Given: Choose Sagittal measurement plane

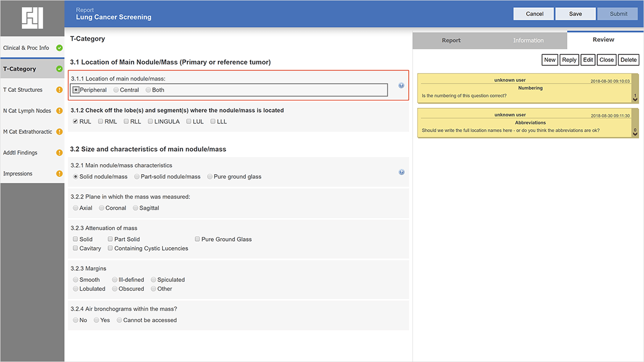Looking at the screenshot, I should (x=135, y=208).
